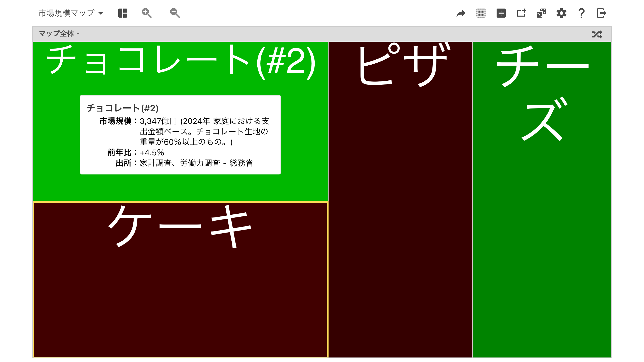644x362 pixels.
Task: Click the 出所 text 家計調査、労働力調査 - 総務省
Action: point(196,163)
